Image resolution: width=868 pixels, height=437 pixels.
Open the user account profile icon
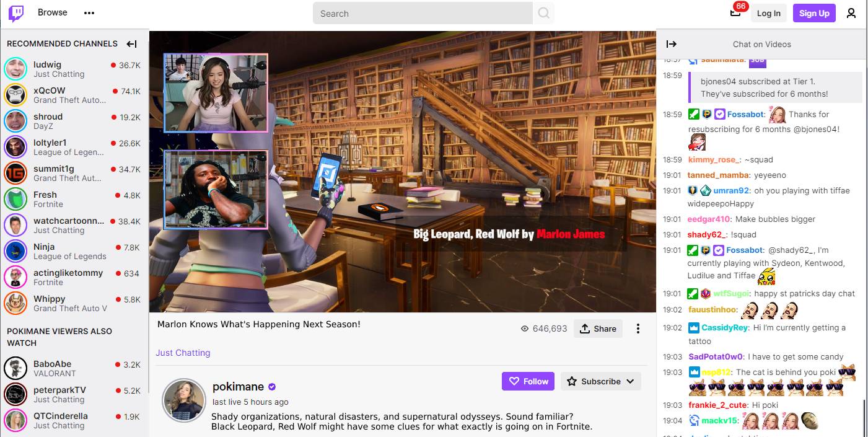click(x=851, y=13)
